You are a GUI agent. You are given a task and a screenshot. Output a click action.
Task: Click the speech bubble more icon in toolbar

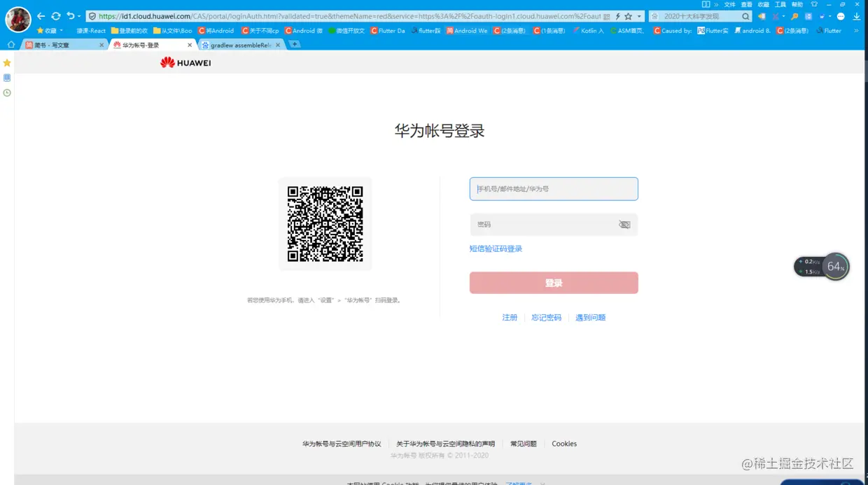[841, 16]
